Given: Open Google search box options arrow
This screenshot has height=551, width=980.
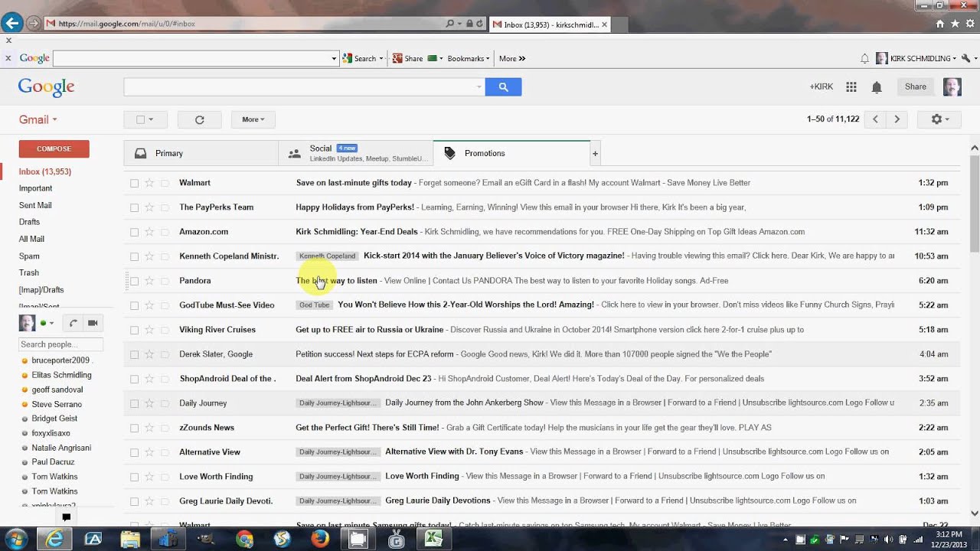Looking at the screenshot, I should coord(479,87).
